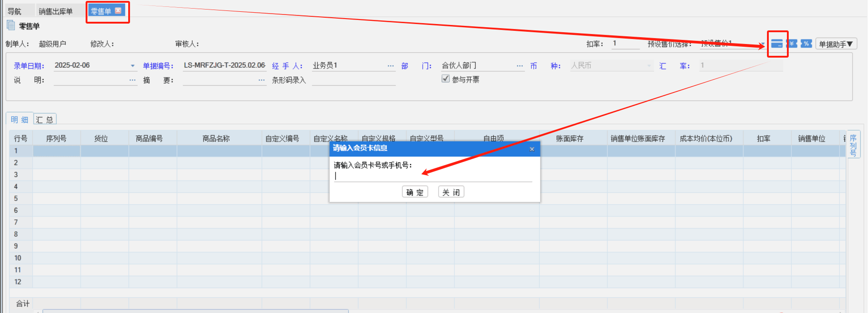Click the yuan coupon icon
Viewport: 868px width, 313px height.
[792, 44]
